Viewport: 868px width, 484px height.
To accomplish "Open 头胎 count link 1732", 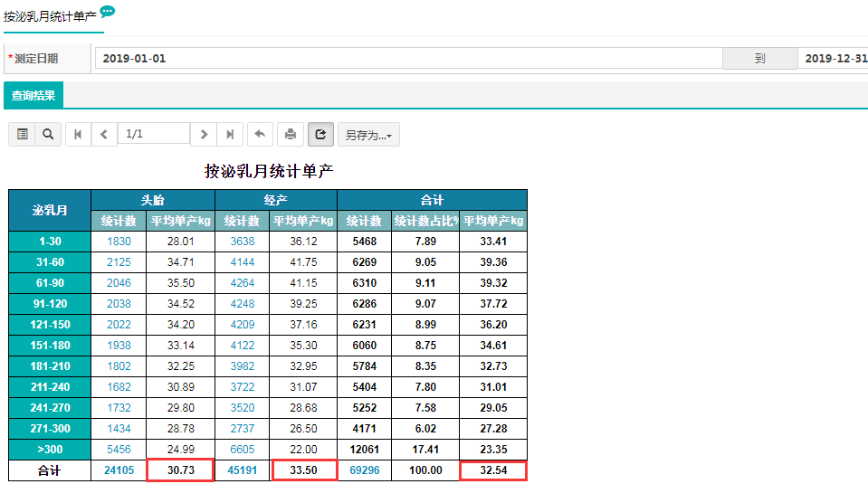I will [x=119, y=408].
